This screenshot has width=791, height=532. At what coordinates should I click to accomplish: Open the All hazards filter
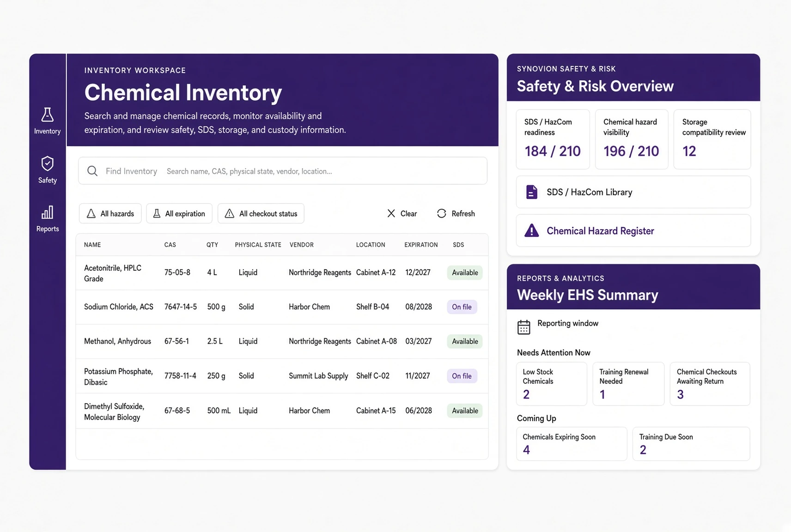click(110, 213)
